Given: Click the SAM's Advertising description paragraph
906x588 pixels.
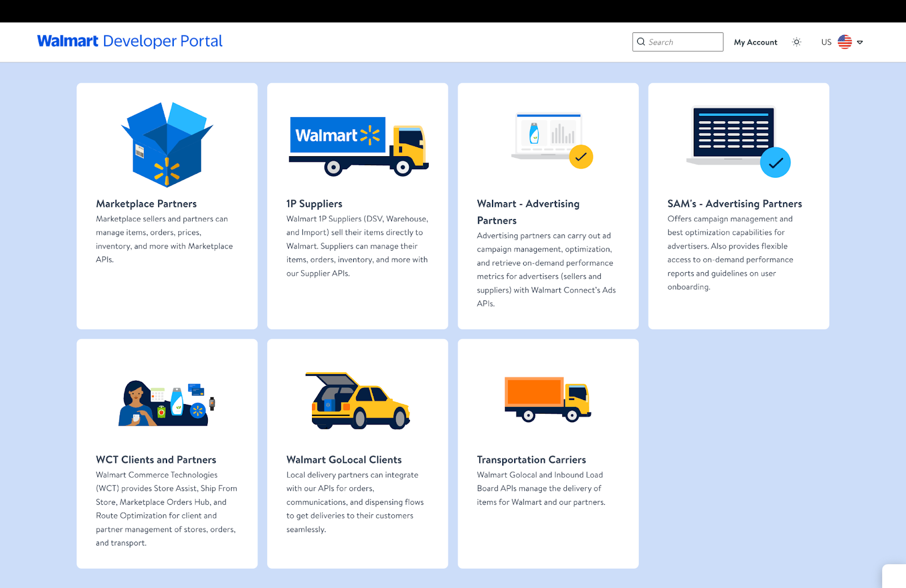Looking at the screenshot, I should [730, 253].
